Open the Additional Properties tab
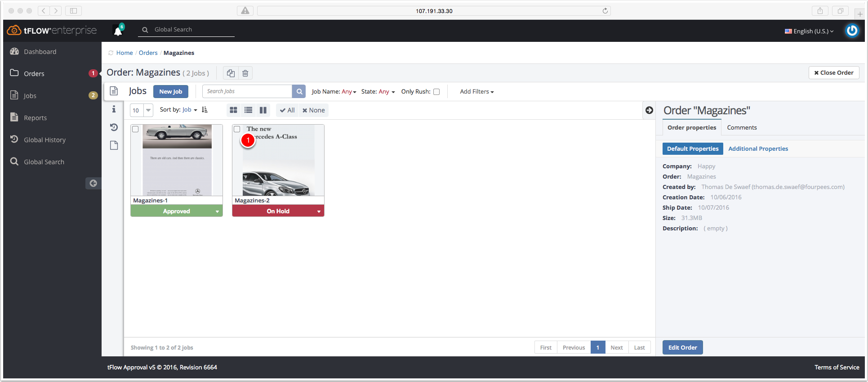The image size is (868, 382). (758, 148)
